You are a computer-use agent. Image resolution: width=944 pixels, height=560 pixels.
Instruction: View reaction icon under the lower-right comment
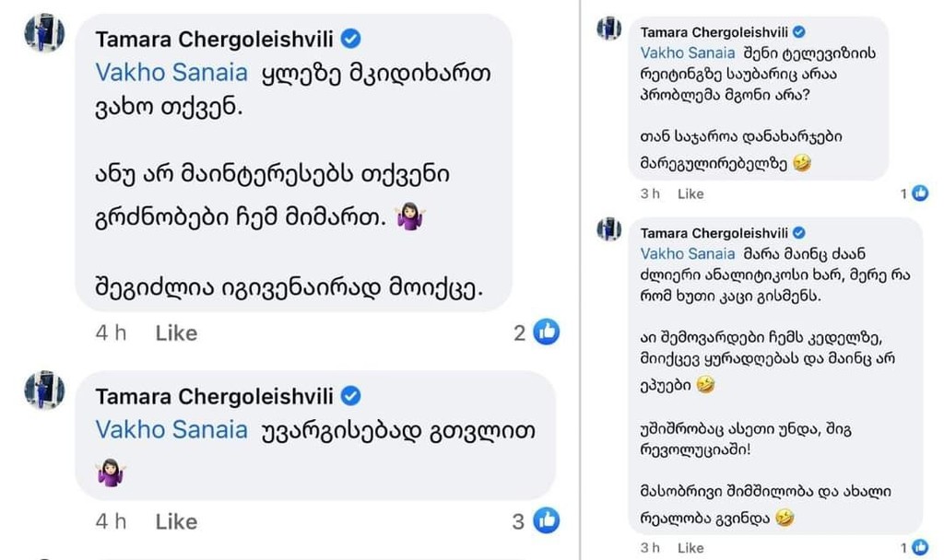coord(920,548)
